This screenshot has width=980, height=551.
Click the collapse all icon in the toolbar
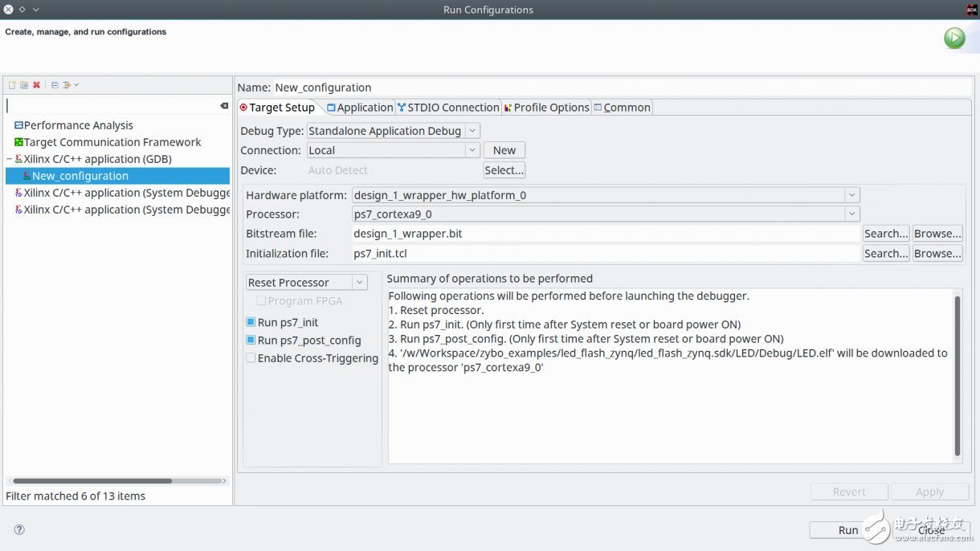[x=55, y=85]
